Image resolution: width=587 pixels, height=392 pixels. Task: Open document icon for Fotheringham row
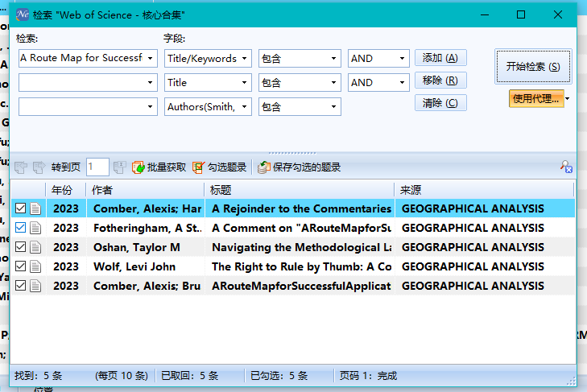pos(35,228)
